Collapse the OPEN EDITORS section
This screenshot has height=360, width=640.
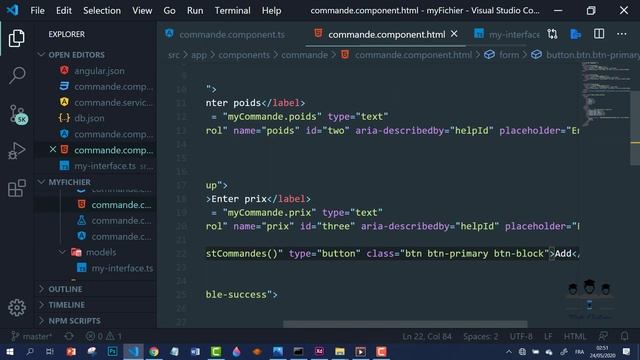point(76,55)
